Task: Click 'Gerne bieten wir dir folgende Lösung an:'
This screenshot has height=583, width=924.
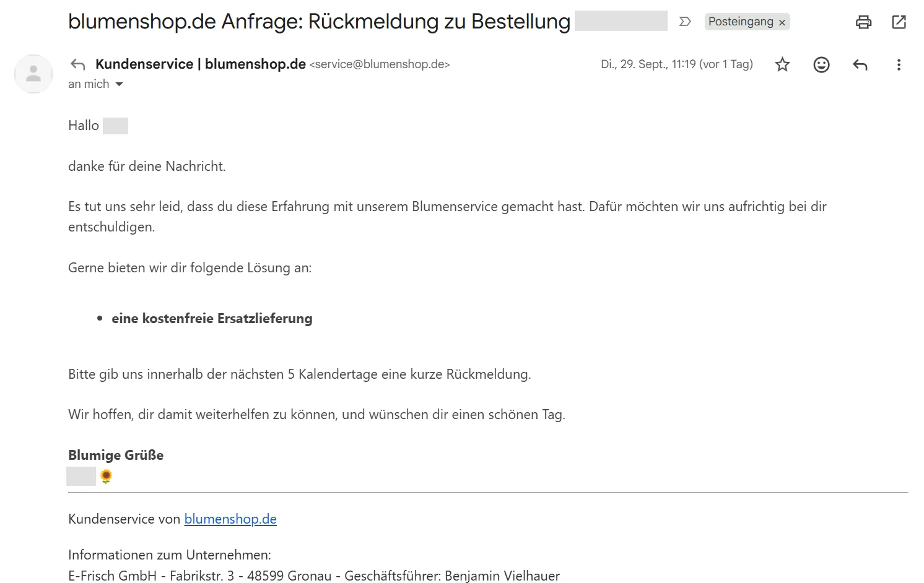Action: click(190, 268)
